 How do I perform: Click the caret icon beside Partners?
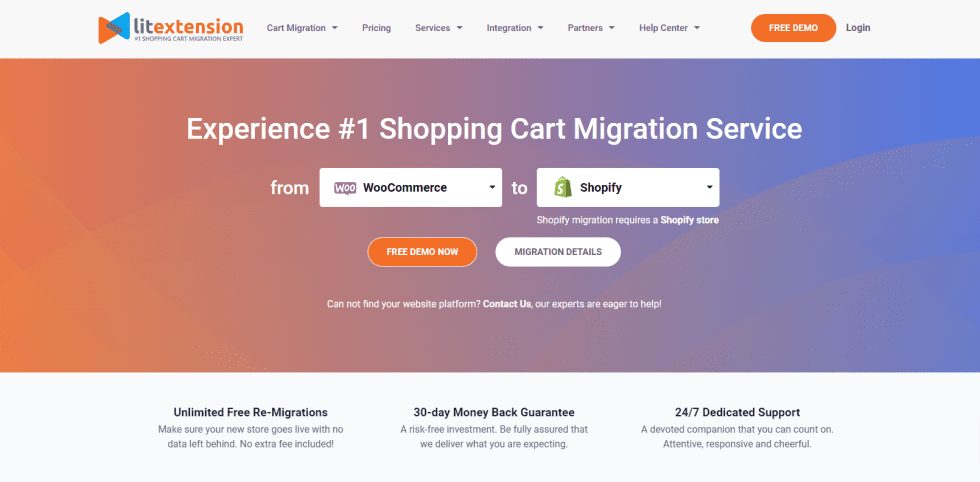(x=611, y=28)
